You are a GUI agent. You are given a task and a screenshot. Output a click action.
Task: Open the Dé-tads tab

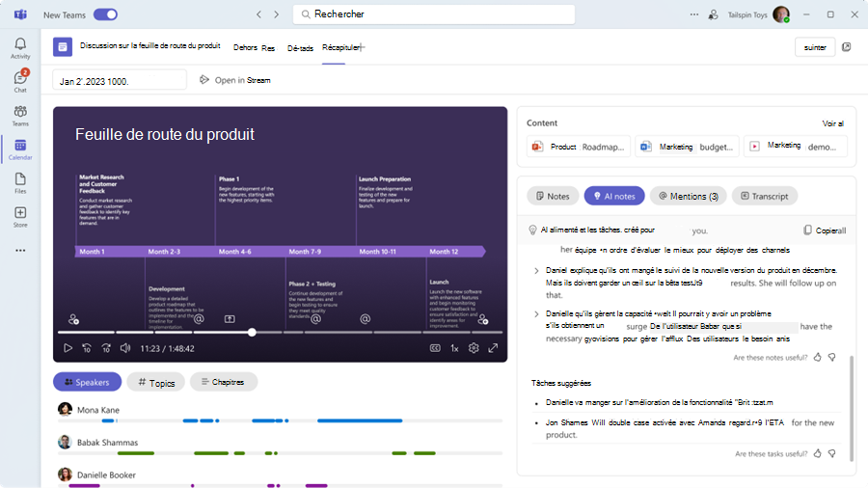pyautogui.click(x=300, y=48)
